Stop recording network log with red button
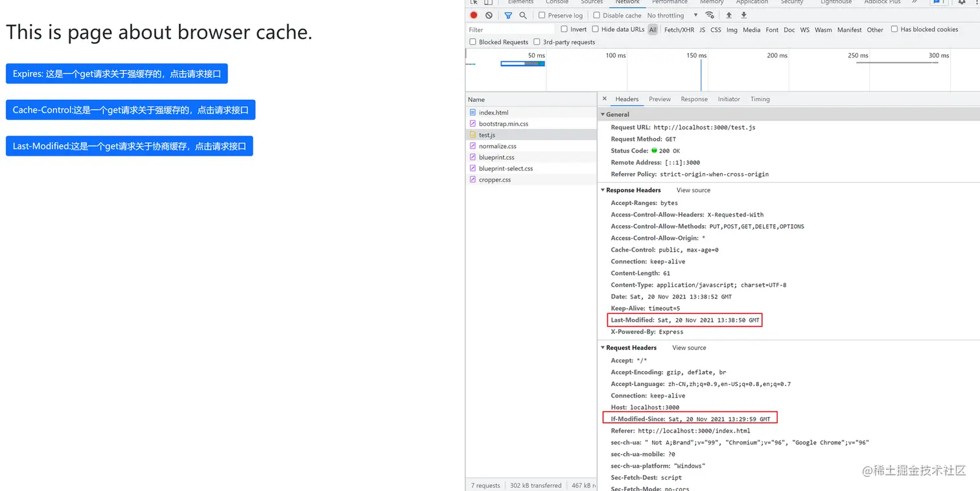Image resolution: width=980 pixels, height=491 pixels. coord(474,16)
